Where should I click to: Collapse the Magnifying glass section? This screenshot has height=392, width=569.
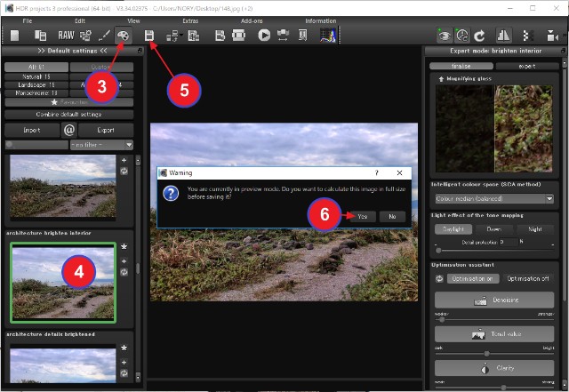pos(442,79)
